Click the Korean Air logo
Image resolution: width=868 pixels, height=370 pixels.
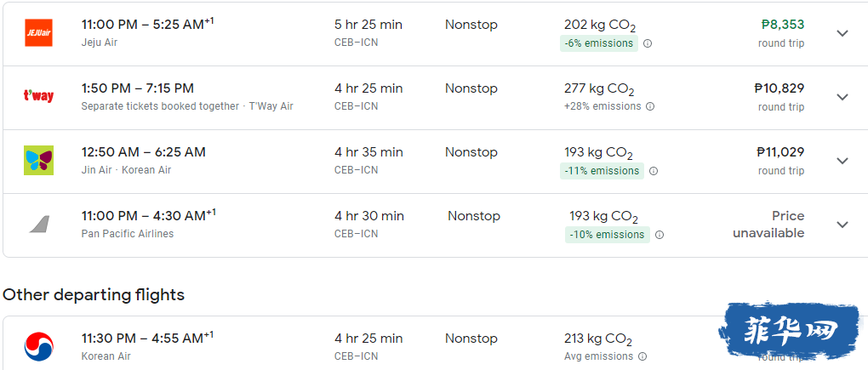coord(39,346)
